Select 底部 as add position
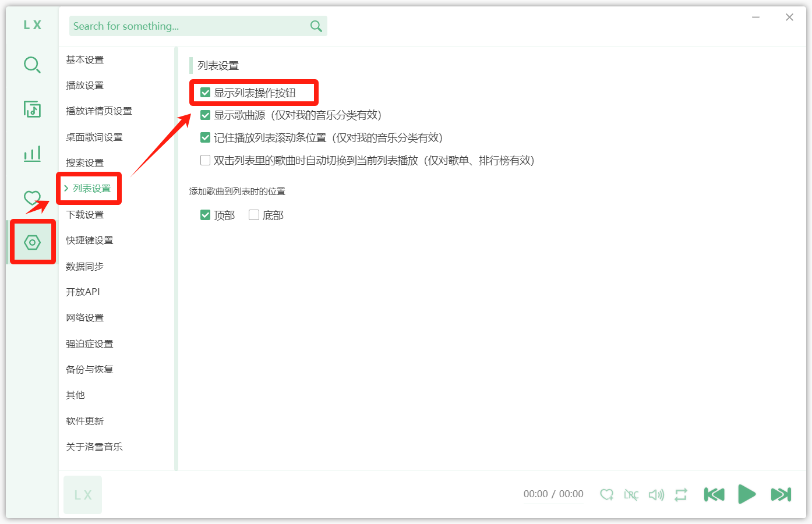The height and width of the screenshot is (524, 812). 254,215
